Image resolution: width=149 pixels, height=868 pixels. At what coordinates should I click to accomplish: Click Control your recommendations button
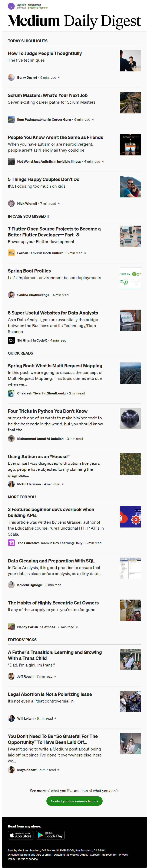point(74,801)
